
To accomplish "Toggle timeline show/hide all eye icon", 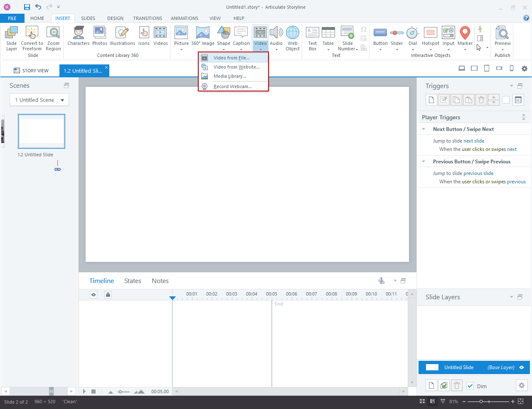I will point(94,295).
